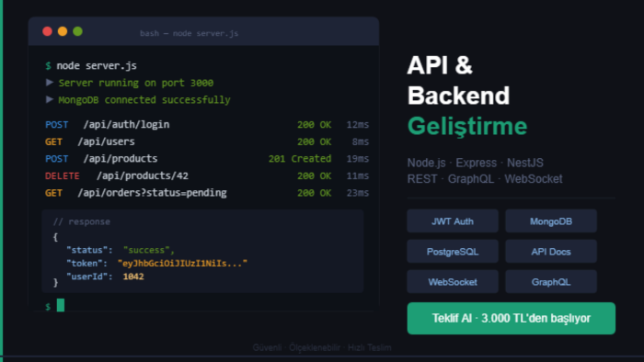Click the red close dot in the terminal
644x362 pixels.
click(47, 31)
